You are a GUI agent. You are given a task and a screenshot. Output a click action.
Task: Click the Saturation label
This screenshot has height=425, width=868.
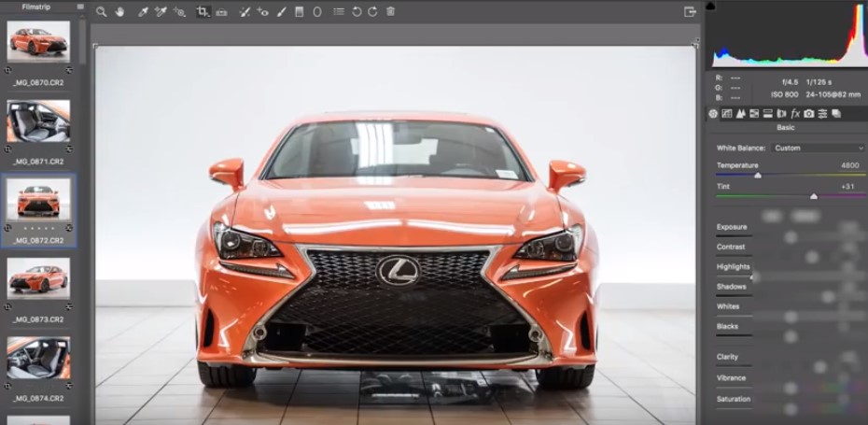pyautogui.click(x=734, y=399)
